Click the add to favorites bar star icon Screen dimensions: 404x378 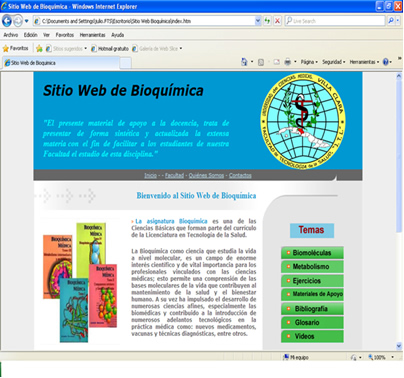click(x=39, y=49)
